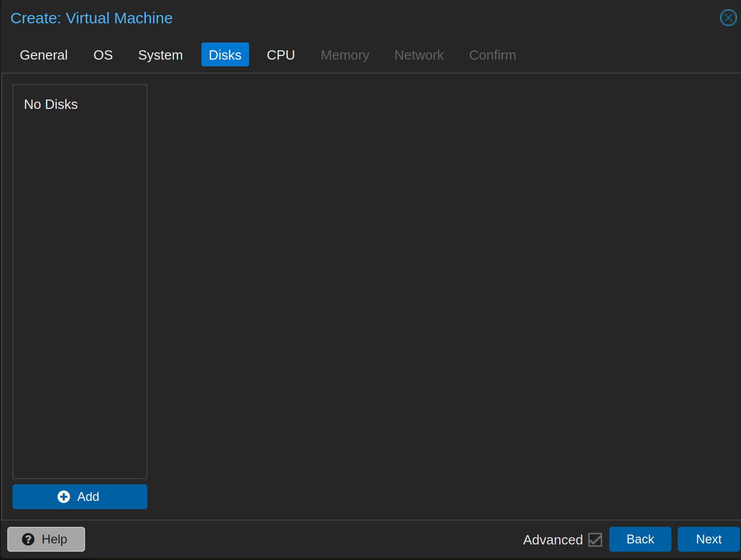Click the 'No Disks' text
The height and width of the screenshot is (560, 741).
click(51, 105)
